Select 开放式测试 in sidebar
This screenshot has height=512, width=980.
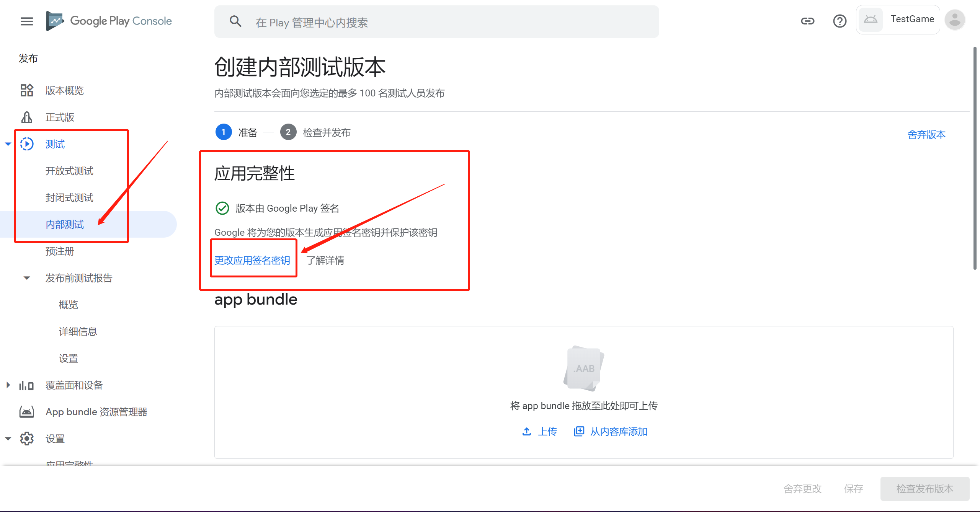69,171
